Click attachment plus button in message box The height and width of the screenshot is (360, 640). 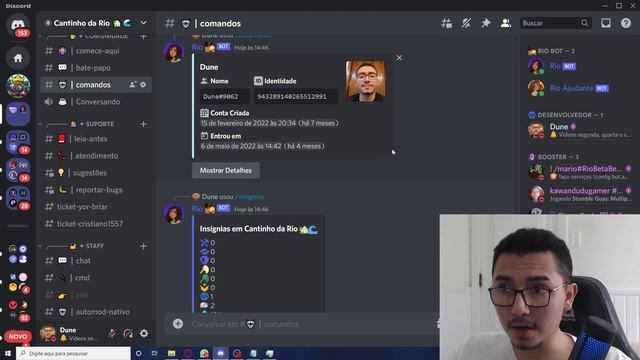pyautogui.click(x=178, y=324)
